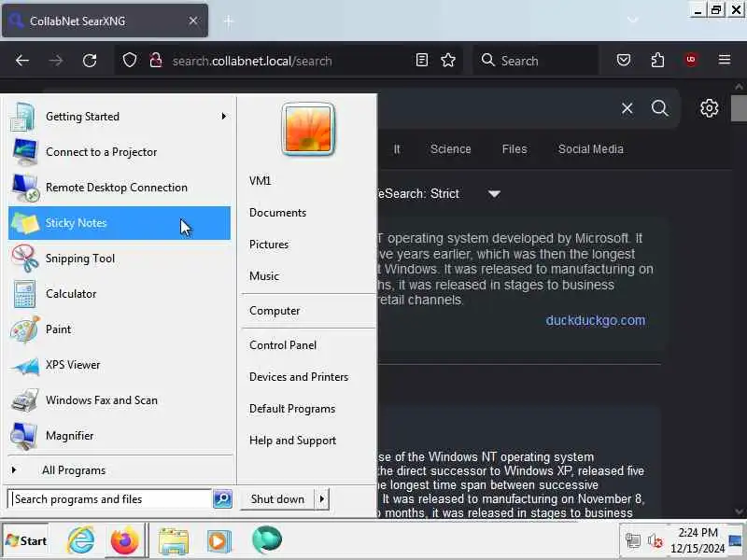747x560 pixels.
Task: Click the muted volume tray icon
Action: pos(655,541)
